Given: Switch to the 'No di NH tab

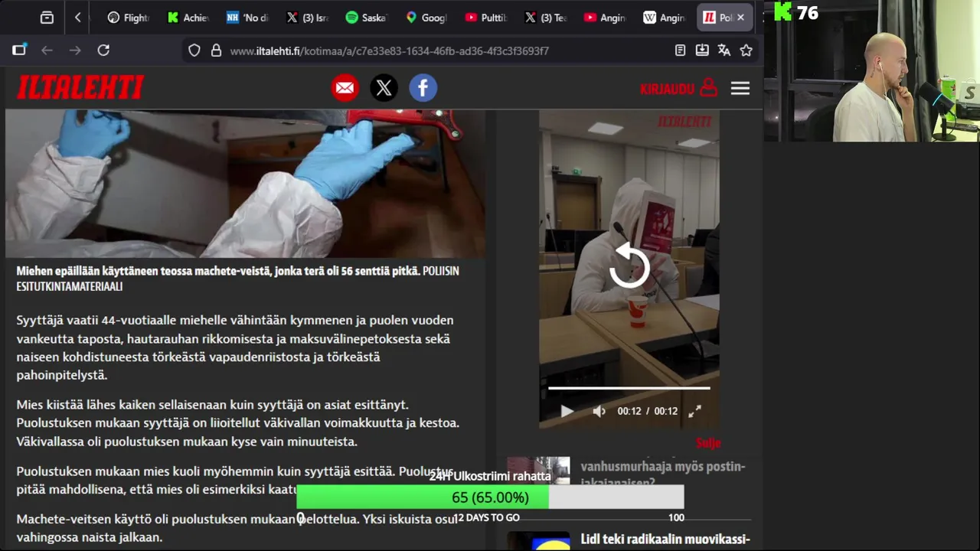Looking at the screenshot, I should pos(247,17).
